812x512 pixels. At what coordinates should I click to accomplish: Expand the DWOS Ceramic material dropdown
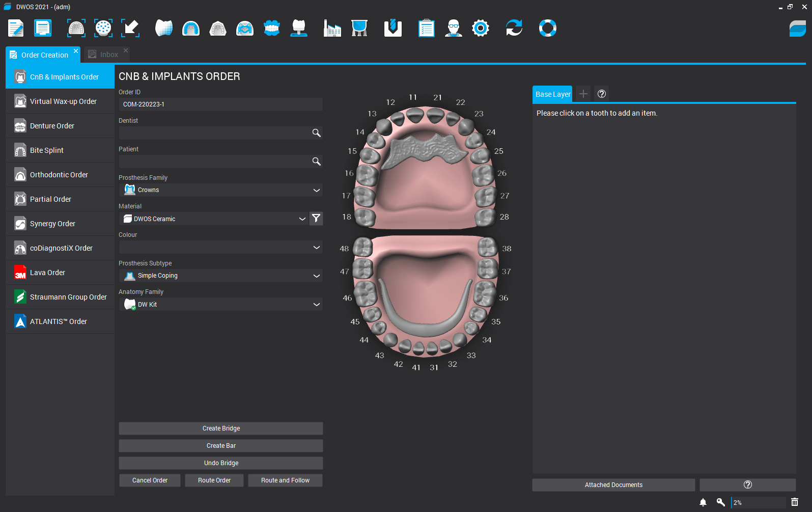[214, 219]
